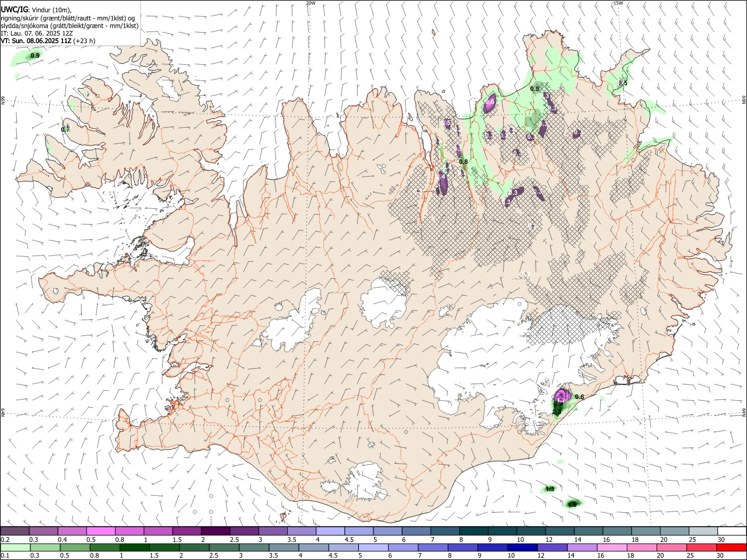Click the deep blue 10 swatch in the rain legend

click(522, 547)
